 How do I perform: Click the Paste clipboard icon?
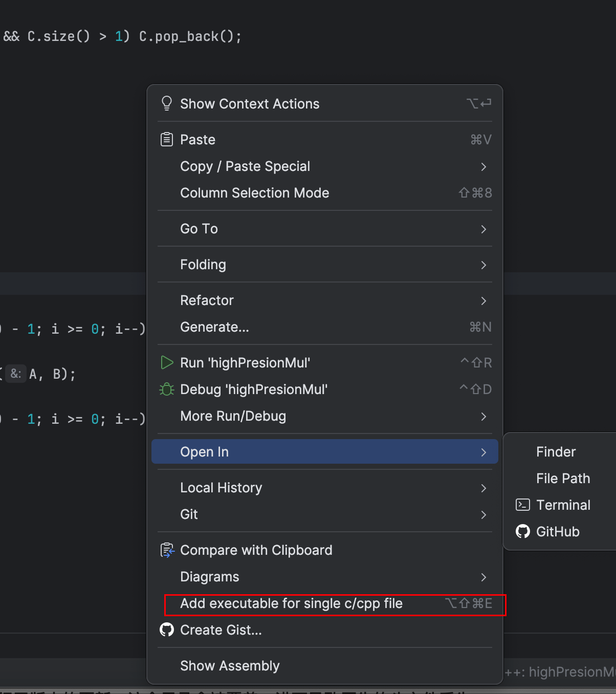click(x=167, y=139)
